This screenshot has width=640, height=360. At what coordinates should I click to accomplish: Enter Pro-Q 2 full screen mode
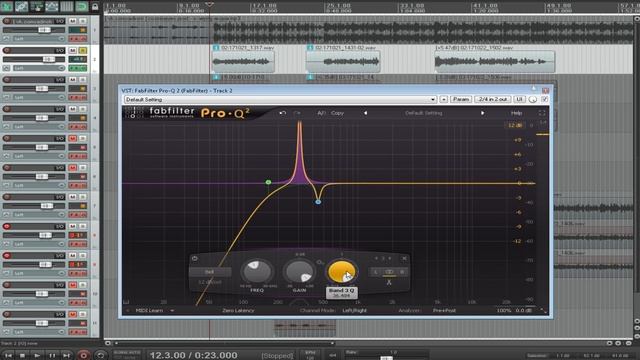pos(542,113)
